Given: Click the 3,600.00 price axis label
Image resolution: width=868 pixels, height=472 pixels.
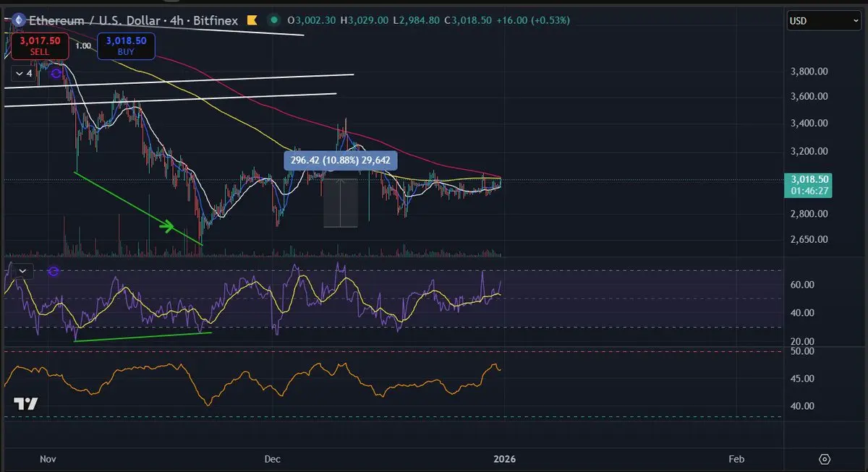Looking at the screenshot, I should point(807,96).
